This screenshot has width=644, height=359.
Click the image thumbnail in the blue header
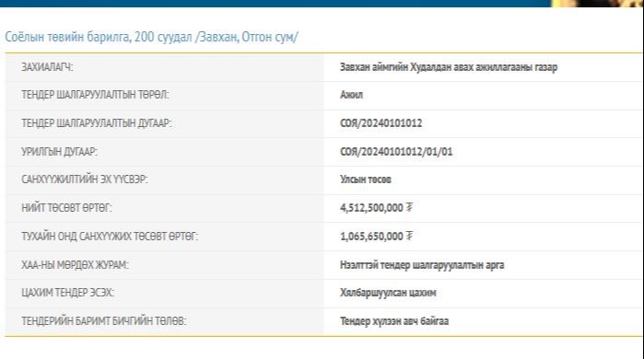pyautogui.click(x=596, y=4)
